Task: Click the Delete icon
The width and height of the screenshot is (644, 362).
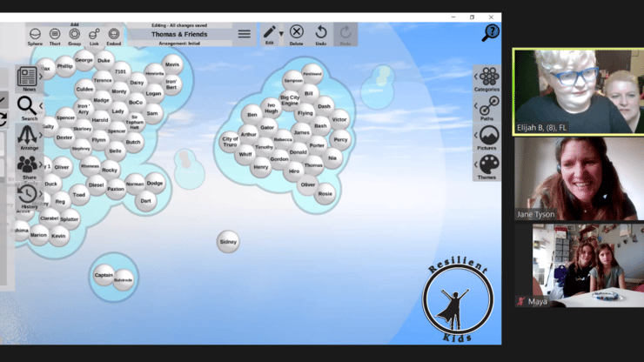Action: pyautogui.click(x=296, y=32)
